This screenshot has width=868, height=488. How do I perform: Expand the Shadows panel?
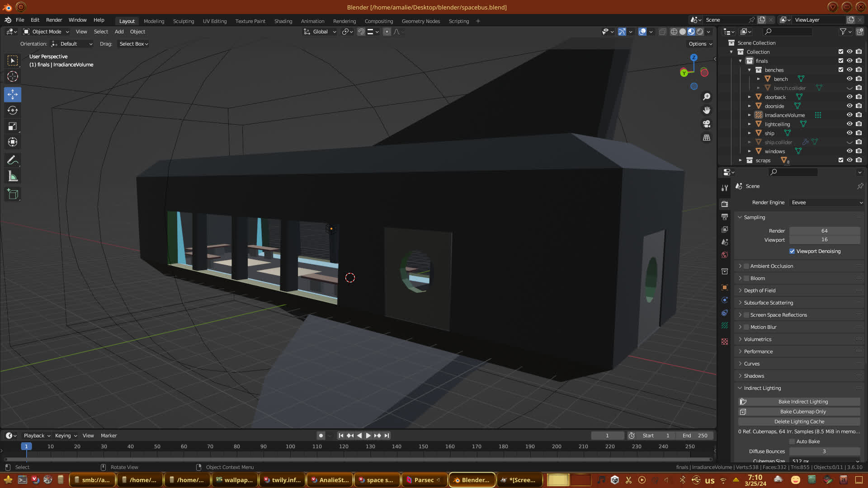[x=754, y=376]
